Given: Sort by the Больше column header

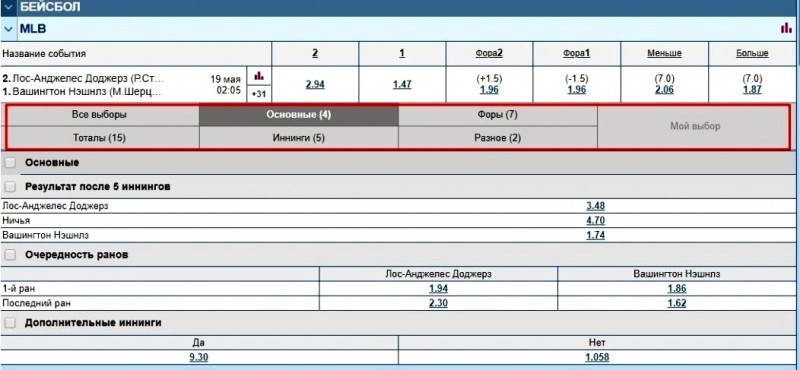Looking at the screenshot, I should tap(752, 53).
